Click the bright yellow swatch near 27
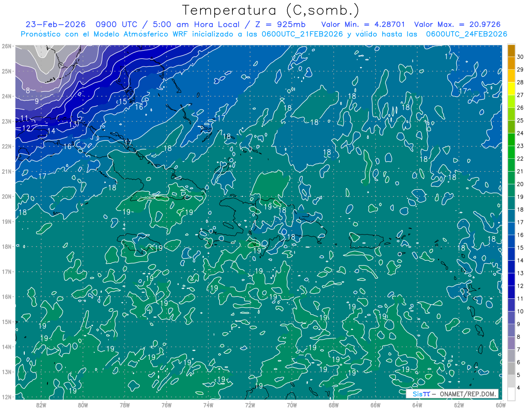 [511, 89]
